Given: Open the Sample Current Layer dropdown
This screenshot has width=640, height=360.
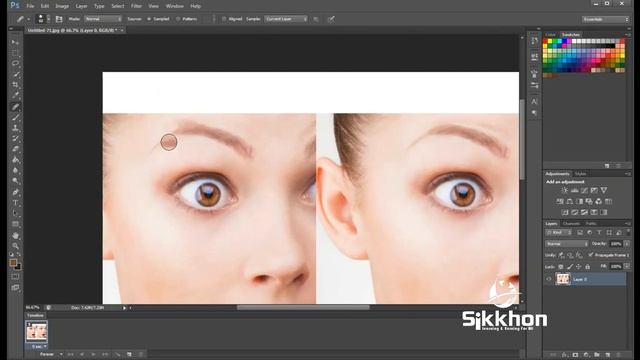Looking at the screenshot, I should pyautogui.click(x=286, y=19).
